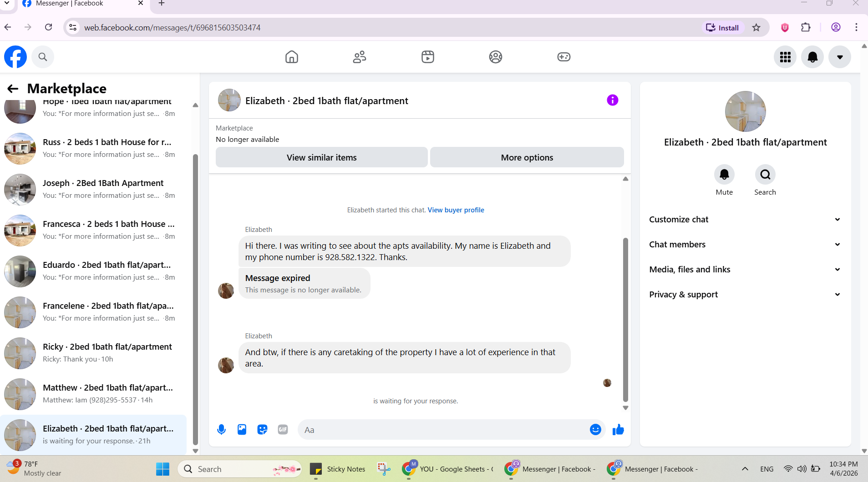Go back in browser history

[x=8, y=27]
